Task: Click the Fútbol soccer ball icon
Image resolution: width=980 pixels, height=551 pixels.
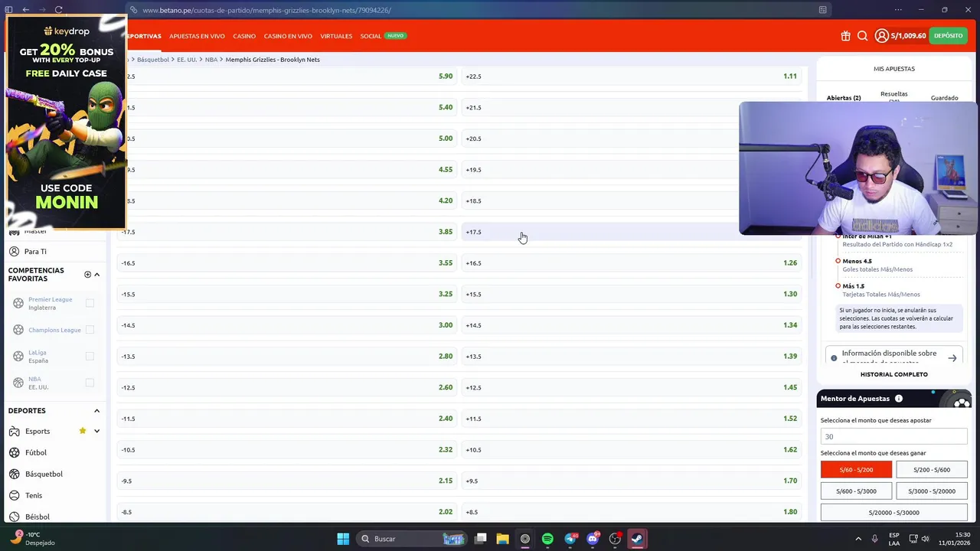Action: (14, 452)
